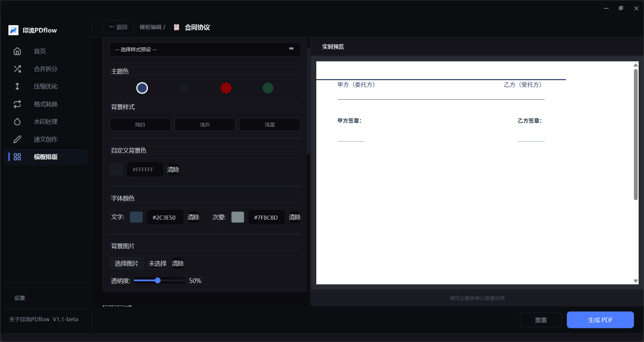Click 选择图片 to pick background image

click(x=126, y=264)
